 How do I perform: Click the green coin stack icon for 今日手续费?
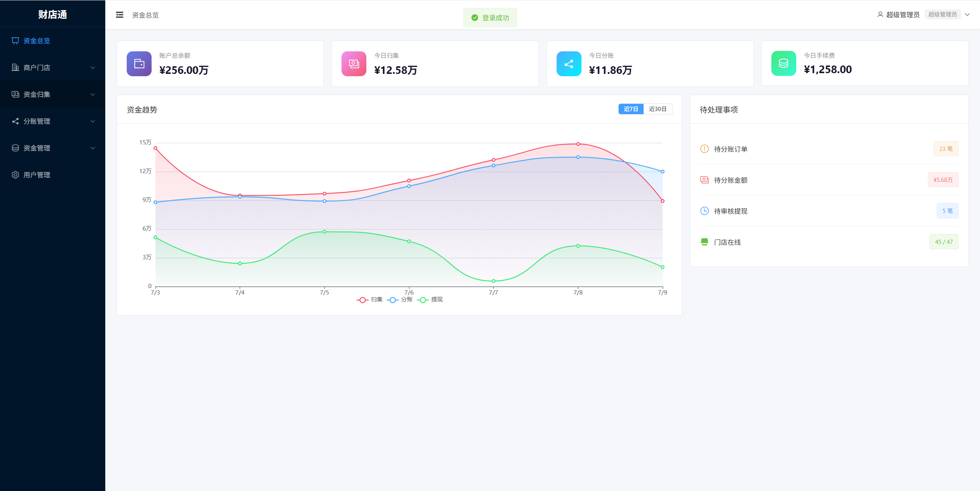coord(784,63)
